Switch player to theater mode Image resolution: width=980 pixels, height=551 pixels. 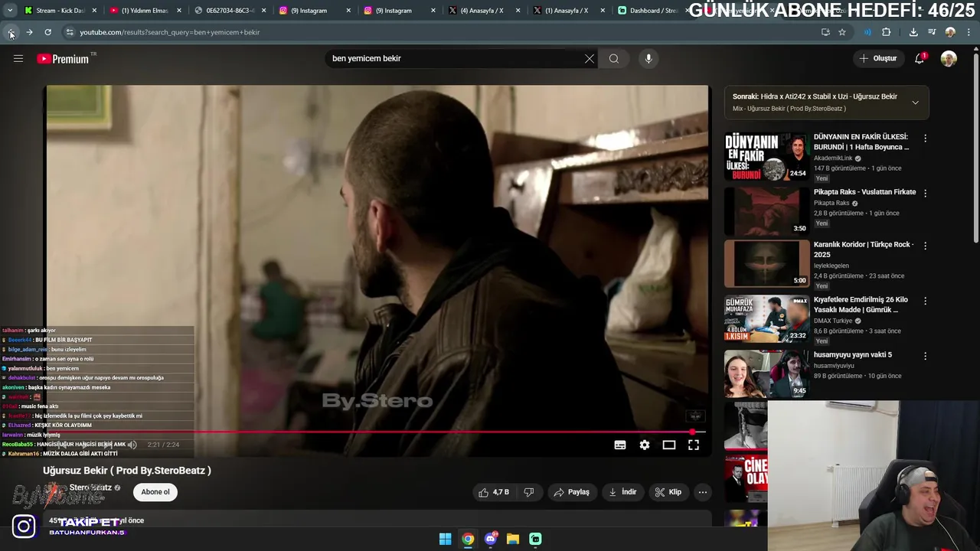tap(669, 445)
